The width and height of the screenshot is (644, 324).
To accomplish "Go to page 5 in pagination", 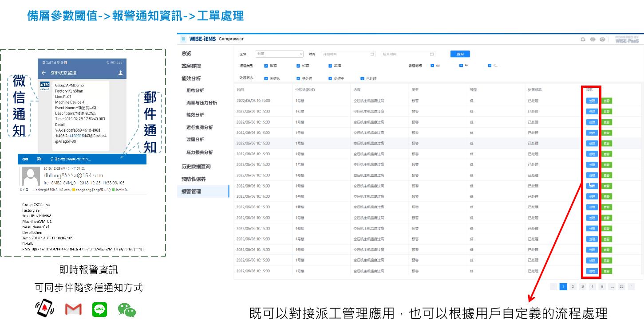I will (x=602, y=287).
